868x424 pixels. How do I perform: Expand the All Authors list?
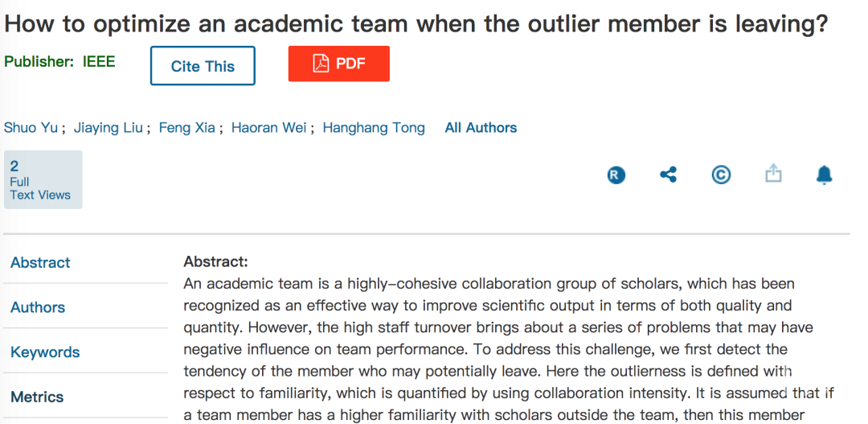pos(481,128)
